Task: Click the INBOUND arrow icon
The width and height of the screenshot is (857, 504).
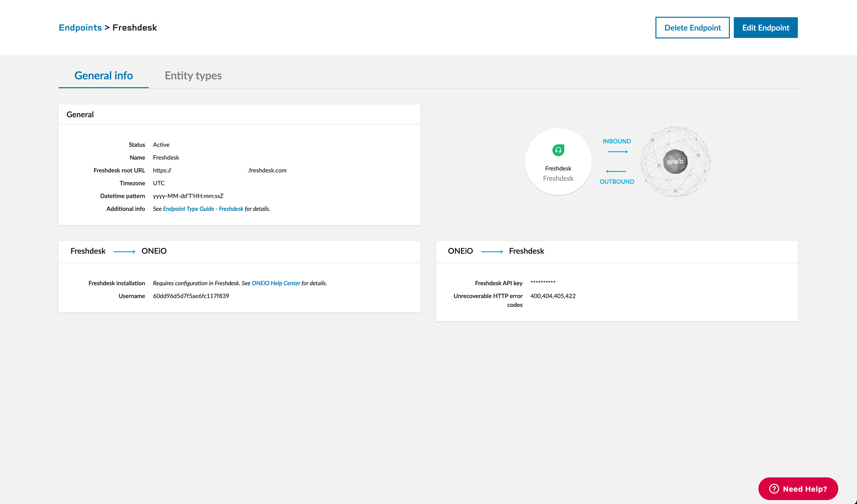Action: coord(617,152)
